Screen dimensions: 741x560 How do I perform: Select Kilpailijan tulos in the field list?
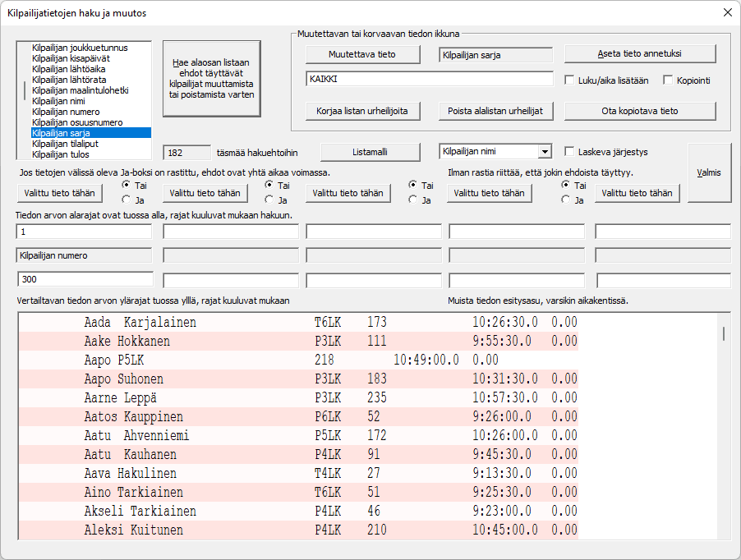tap(61, 154)
